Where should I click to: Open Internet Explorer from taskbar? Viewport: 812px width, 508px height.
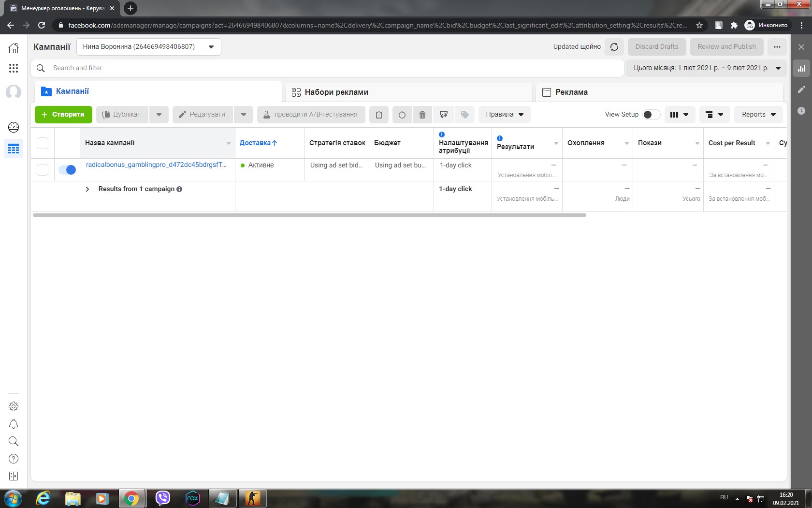tap(43, 498)
